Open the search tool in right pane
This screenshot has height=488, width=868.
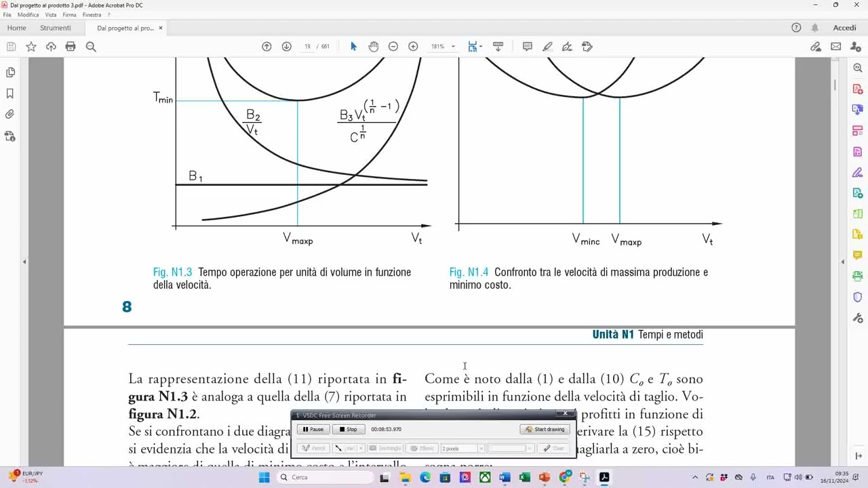[858, 68]
